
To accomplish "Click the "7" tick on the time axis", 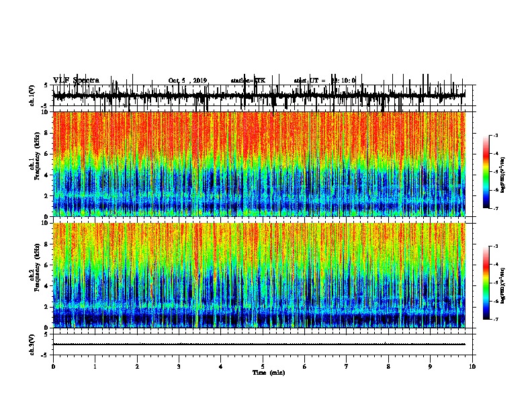I will coord(347,367).
